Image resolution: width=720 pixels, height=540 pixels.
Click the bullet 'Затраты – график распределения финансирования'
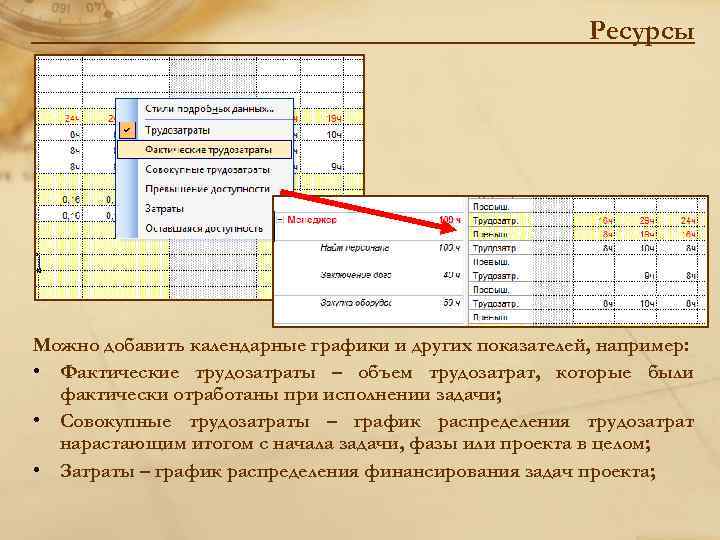(x=358, y=472)
